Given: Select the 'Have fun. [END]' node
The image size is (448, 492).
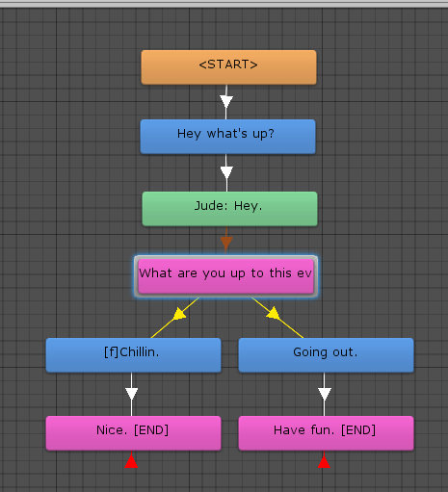Looking at the screenshot, I should point(326,433).
